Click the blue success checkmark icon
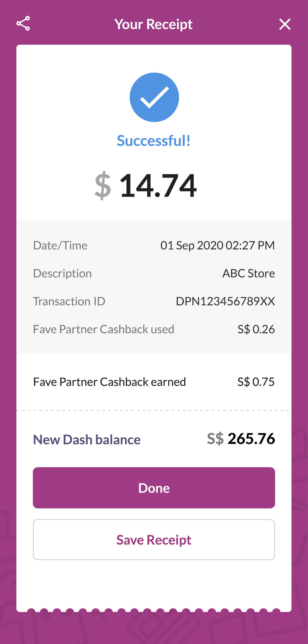This screenshot has height=644, width=308. coord(154,97)
